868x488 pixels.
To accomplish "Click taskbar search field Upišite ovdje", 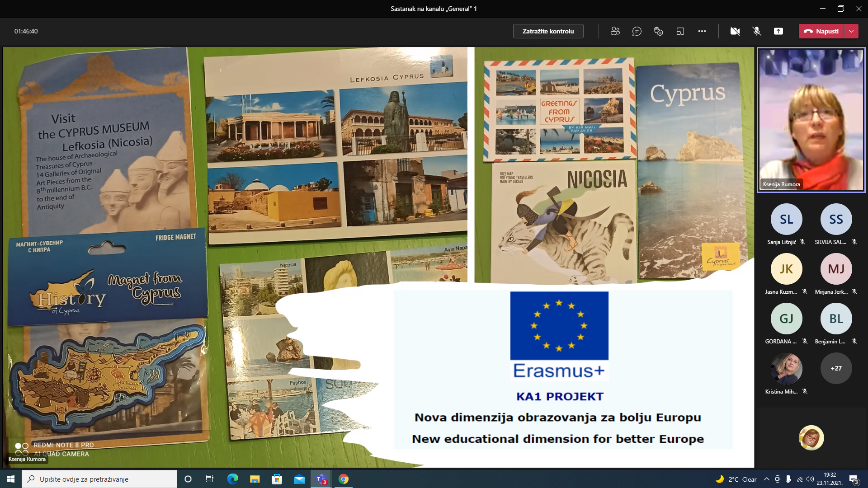I will click(99, 479).
